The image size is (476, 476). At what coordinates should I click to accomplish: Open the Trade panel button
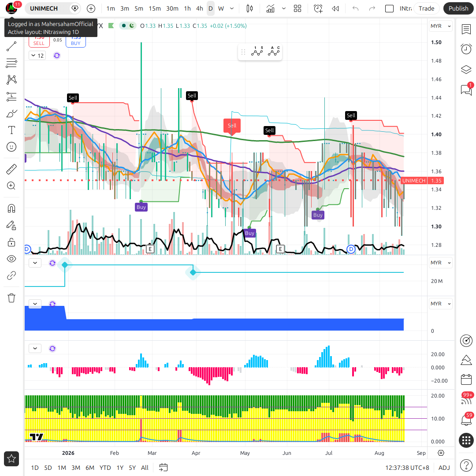point(426,8)
